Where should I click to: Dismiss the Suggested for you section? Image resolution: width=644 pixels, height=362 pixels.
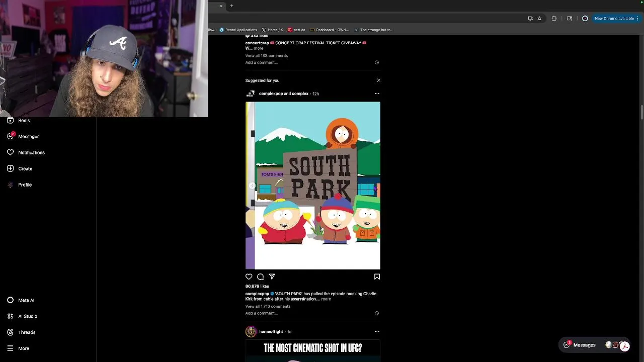tap(378, 80)
